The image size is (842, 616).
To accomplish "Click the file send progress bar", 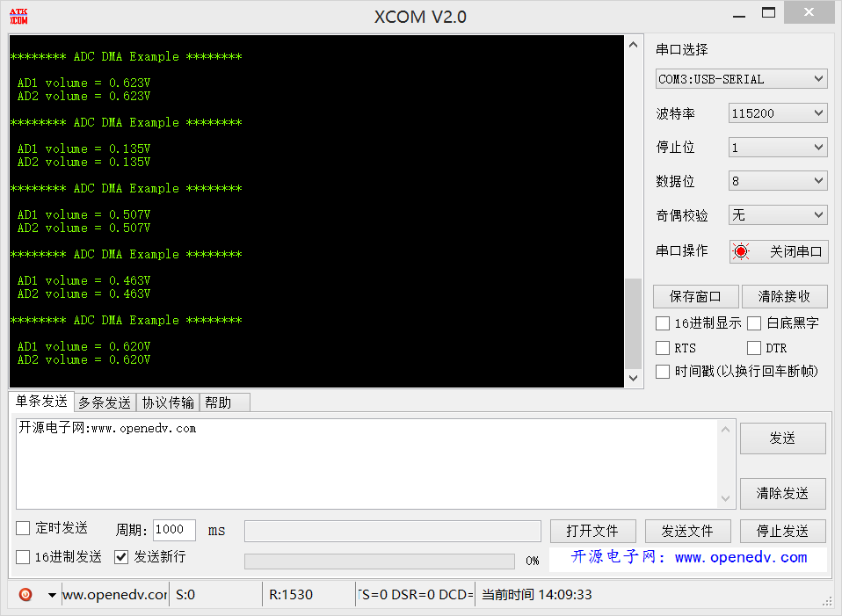I will point(380,562).
